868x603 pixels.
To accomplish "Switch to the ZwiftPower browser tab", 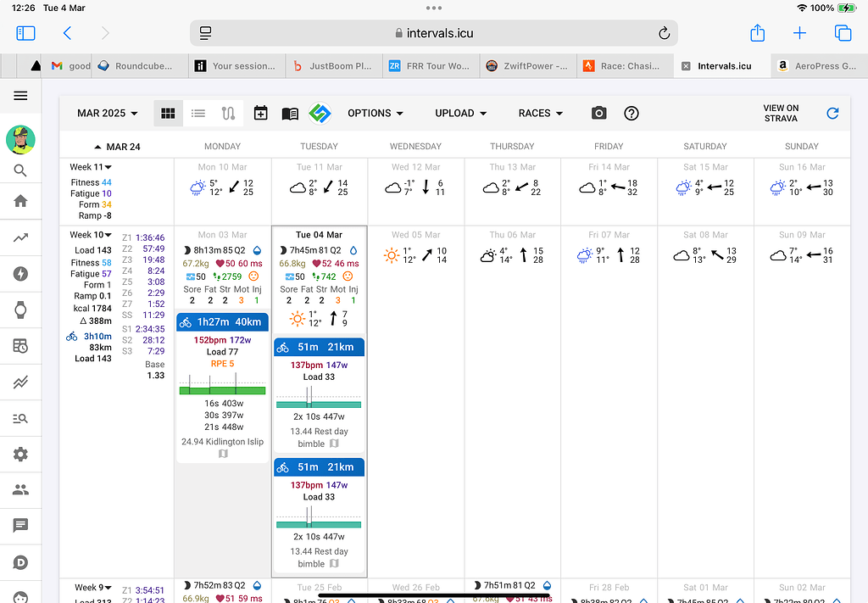I will point(528,65).
